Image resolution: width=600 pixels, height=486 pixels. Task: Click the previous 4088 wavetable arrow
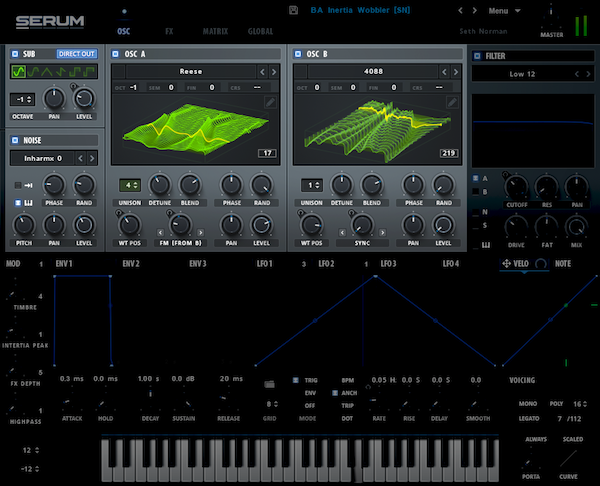444,72
